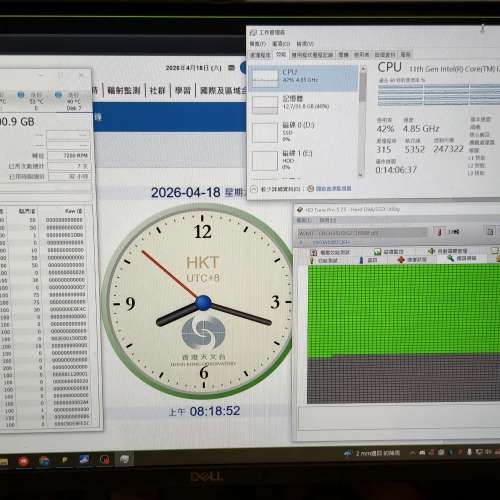
Task: Open the HD Tune Pro drive selection dropdown
Action: coord(362,233)
